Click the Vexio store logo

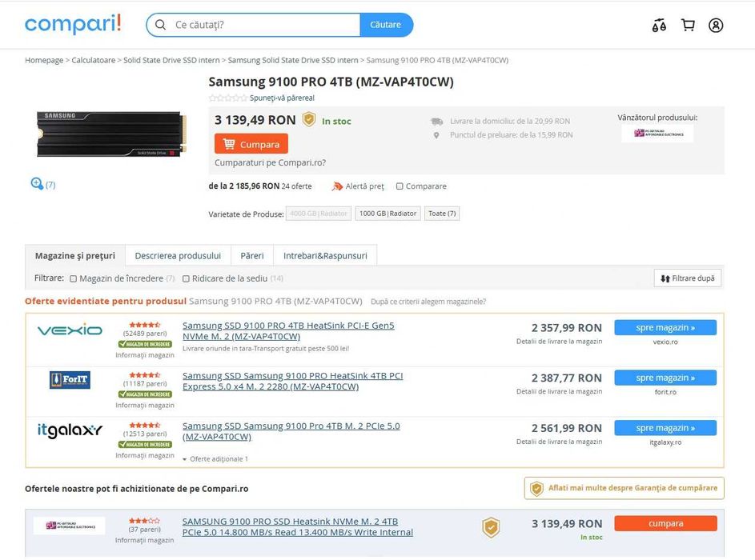(70, 330)
